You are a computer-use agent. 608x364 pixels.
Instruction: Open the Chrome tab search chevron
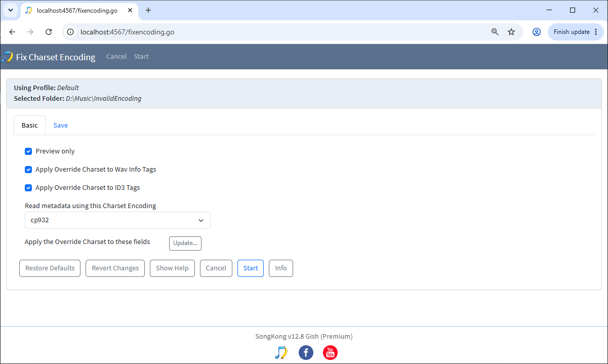point(10,10)
